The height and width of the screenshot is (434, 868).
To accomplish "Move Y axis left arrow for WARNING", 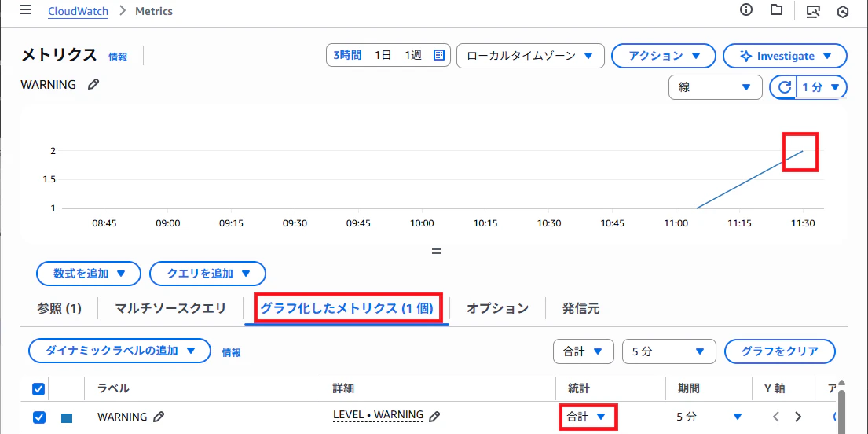I will pyautogui.click(x=776, y=416).
